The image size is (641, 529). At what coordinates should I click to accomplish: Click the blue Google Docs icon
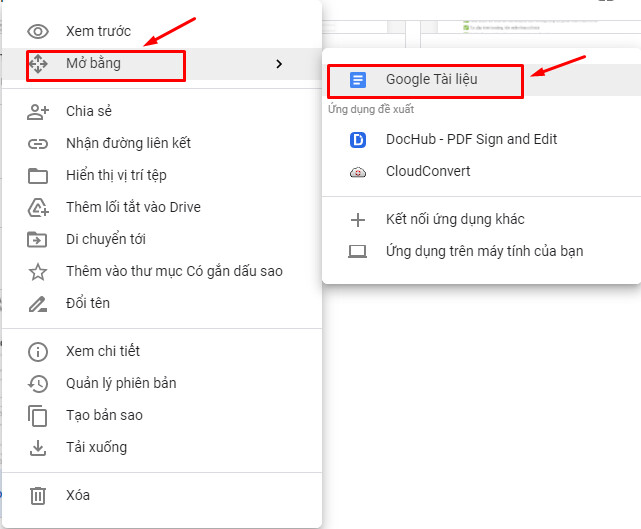[x=358, y=80]
